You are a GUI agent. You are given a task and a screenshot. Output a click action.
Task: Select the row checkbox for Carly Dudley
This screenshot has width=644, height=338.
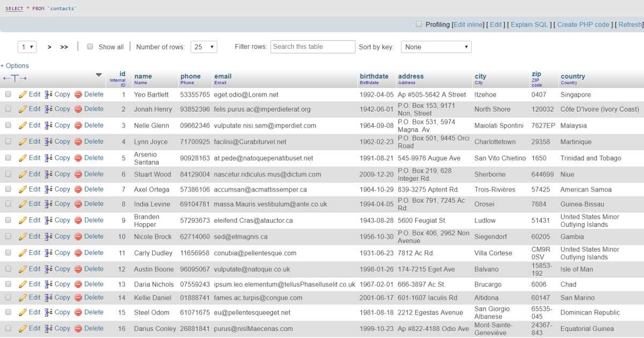click(x=8, y=253)
